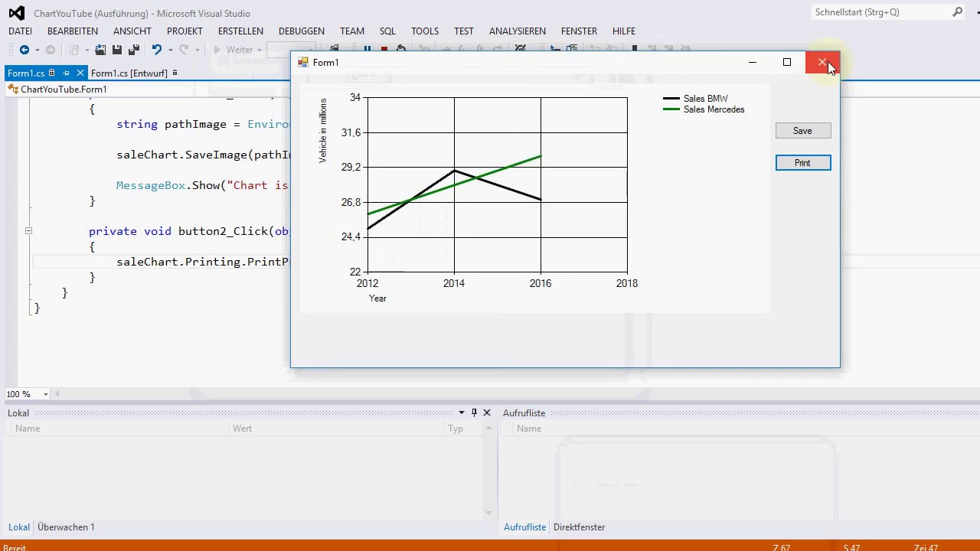Open the Redo history dropdown arrow
Screen dimensions: 980x551
coord(197,51)
